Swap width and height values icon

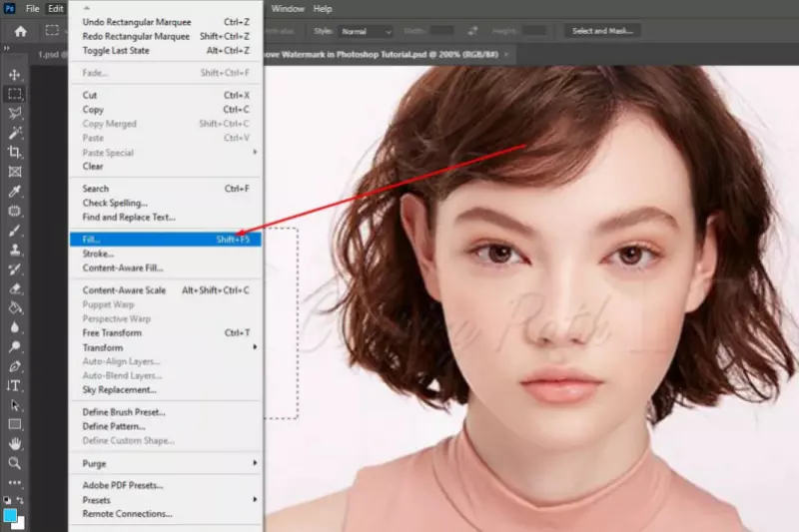coord(472,31)
